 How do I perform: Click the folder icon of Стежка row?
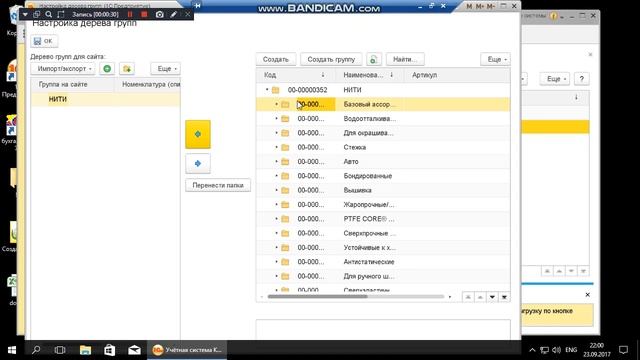(x=285, y=147)
